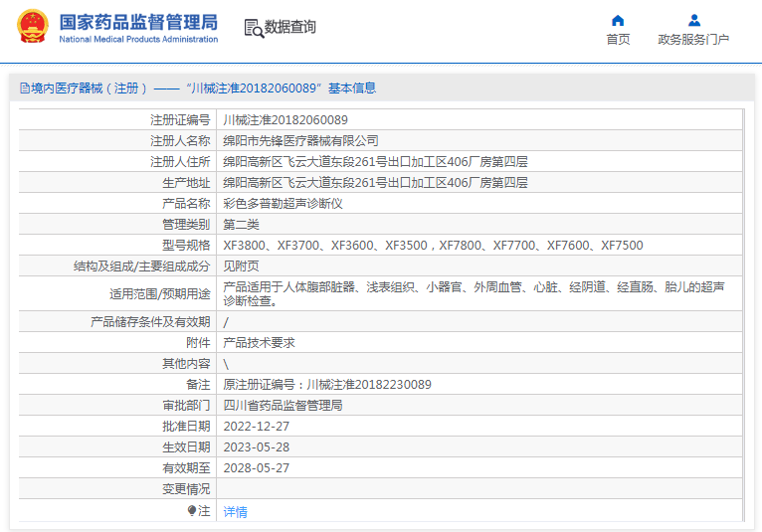Click the 附件 row label
Image resolution: width=762 pixels, height=532 pixels.
(x=198, y=342)
